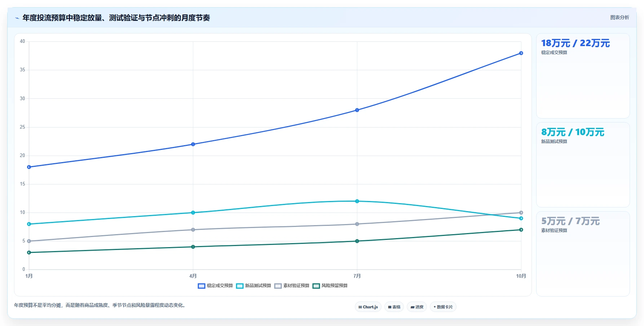Toggle 新品测试预算 legend item
Screen dimensions: 644x326
click(x=253, y=286)
